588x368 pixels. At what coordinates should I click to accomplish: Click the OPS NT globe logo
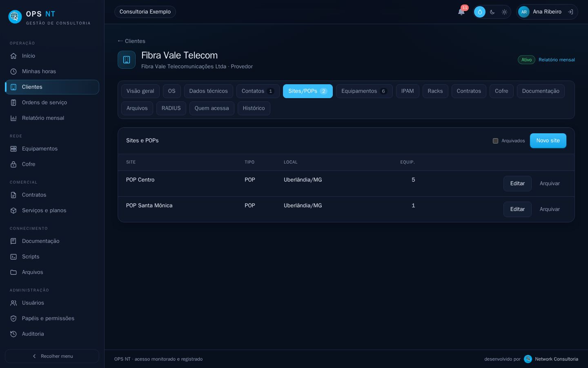[15, 17]
